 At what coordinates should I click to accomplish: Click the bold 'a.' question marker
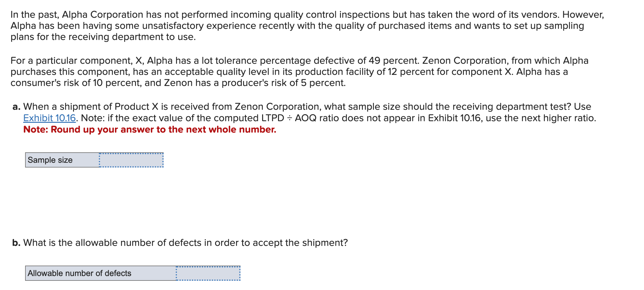click(17, 107)
